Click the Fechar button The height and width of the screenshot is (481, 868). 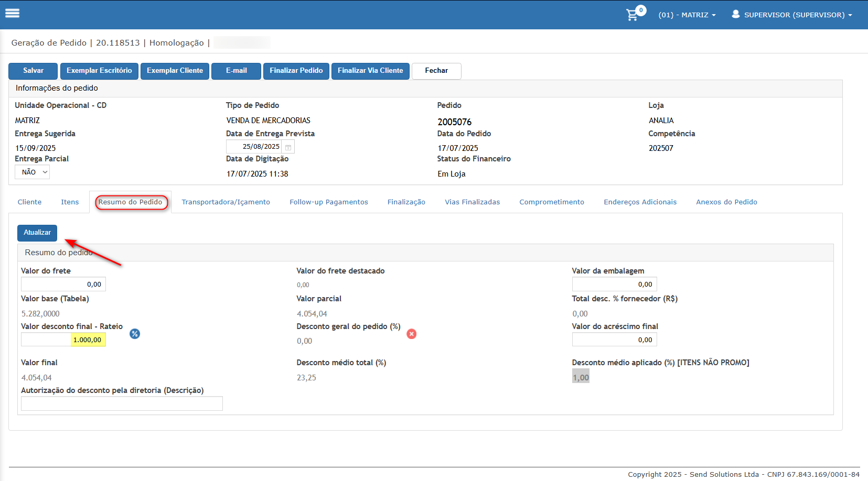[x=436, y=71]
